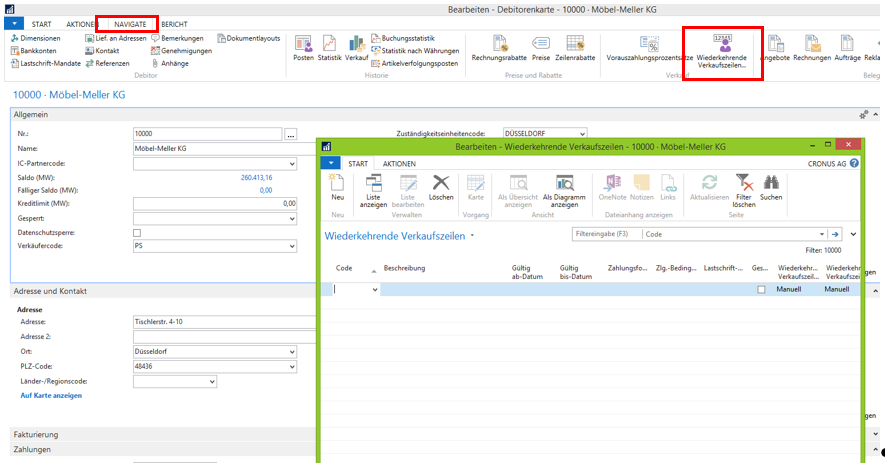Open the Wiederkehrende Verkaufszeilen title dropdown
This screenshot has width=885, height=465.
pos(472,236)
